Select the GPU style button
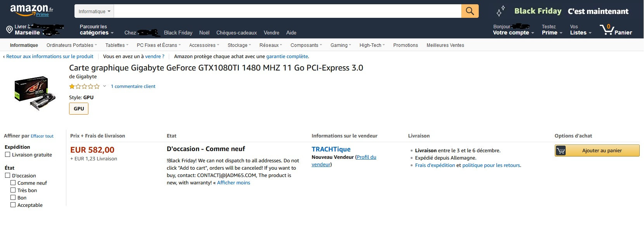Image resolution: width=644 pixels, height=251 pixels. click(79, 109)
